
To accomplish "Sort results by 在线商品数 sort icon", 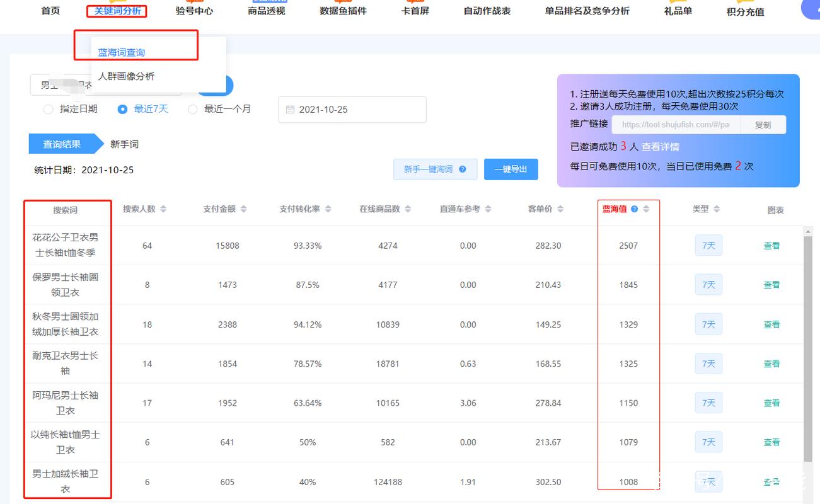I will 408,209.
